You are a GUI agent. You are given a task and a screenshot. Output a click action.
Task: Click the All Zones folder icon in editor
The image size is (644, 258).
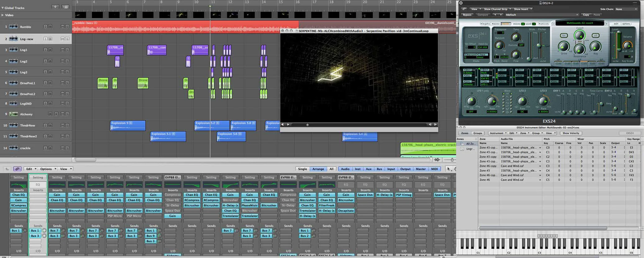pos(462,144)
